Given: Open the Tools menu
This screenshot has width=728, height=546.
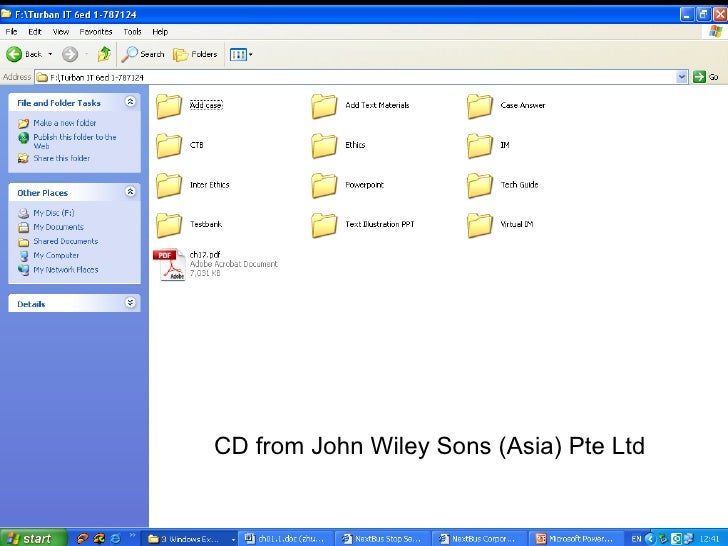Looking at the screenshot, I should tap(132, 32).
